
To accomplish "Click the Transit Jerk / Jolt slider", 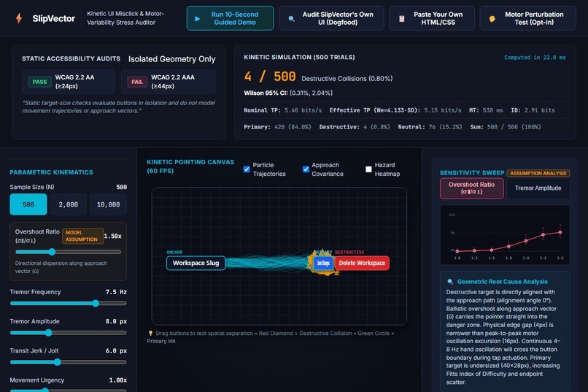I will pos(69,362).
